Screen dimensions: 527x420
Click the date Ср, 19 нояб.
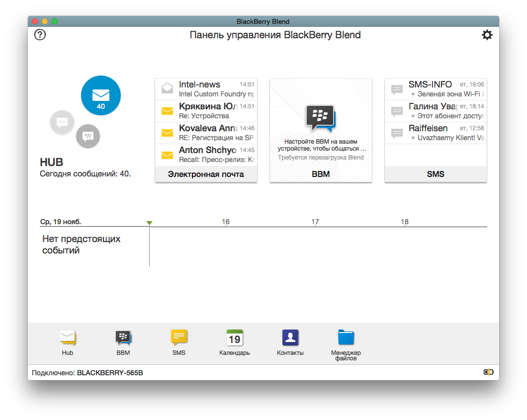pos(61,222)
